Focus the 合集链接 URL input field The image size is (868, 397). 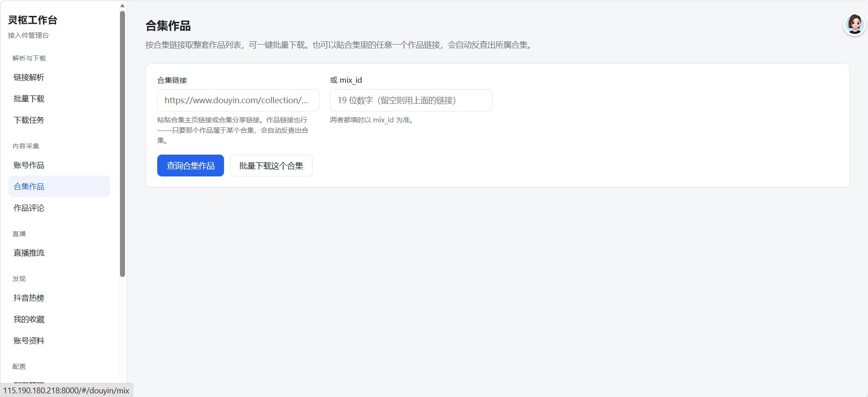[239, 100]
